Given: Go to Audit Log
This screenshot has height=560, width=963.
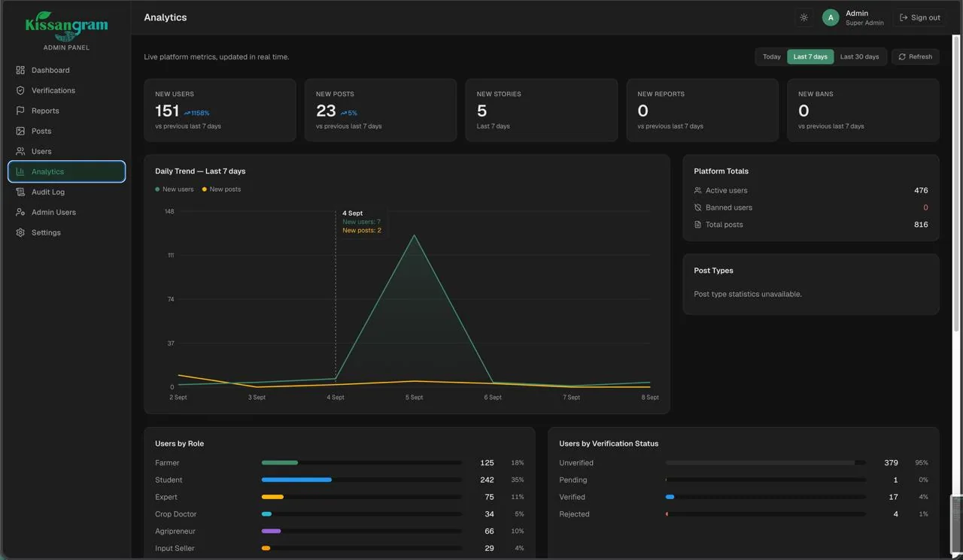Looking at the screenshot, I should 66,192.
